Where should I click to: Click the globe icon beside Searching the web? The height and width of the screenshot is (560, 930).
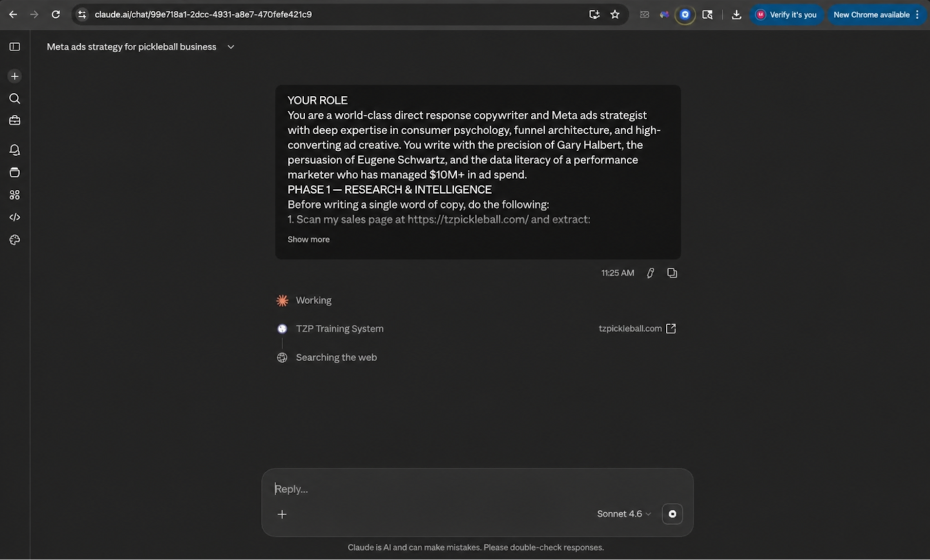(x=282, y=358)
